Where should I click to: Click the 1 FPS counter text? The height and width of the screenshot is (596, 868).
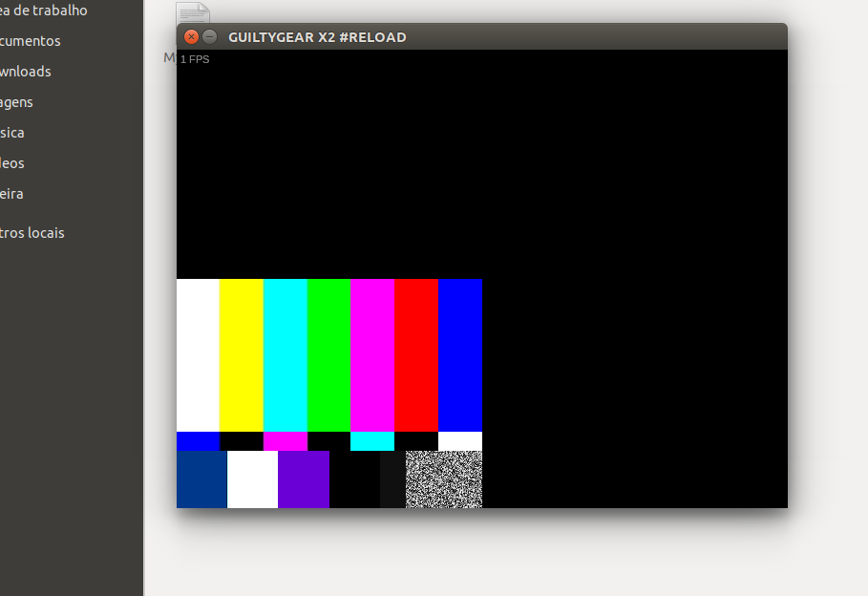(195, 59)
